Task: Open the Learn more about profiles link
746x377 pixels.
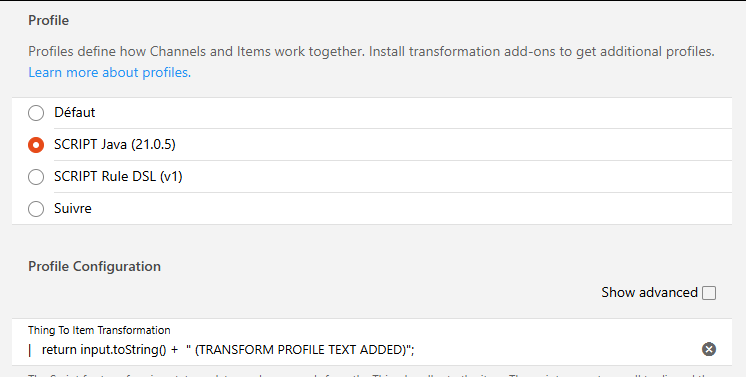Action: pyautogui.click(x=109, y=72)
